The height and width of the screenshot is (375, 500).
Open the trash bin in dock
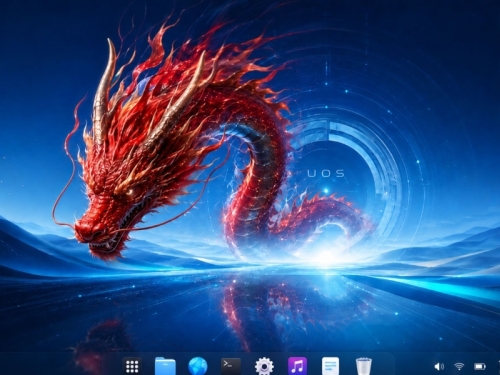point(364,366)
